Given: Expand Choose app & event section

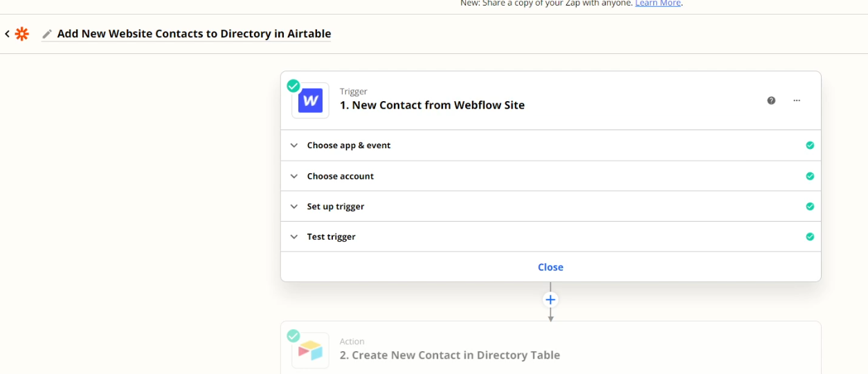Looking at the screenshot, I should [550, 145].
